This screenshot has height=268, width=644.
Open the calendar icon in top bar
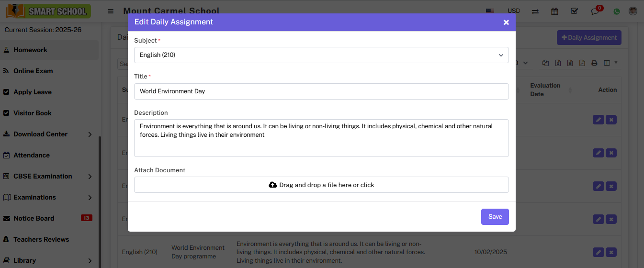coord(554,11)
